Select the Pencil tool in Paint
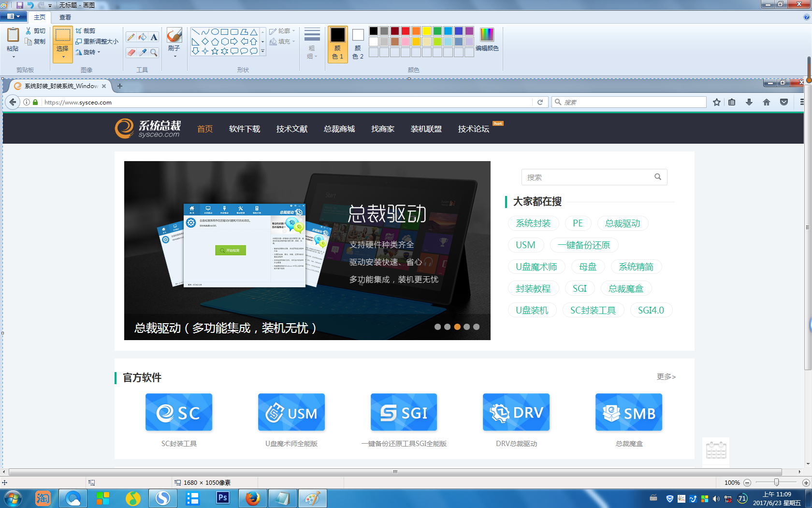 [x=131, y=37]
